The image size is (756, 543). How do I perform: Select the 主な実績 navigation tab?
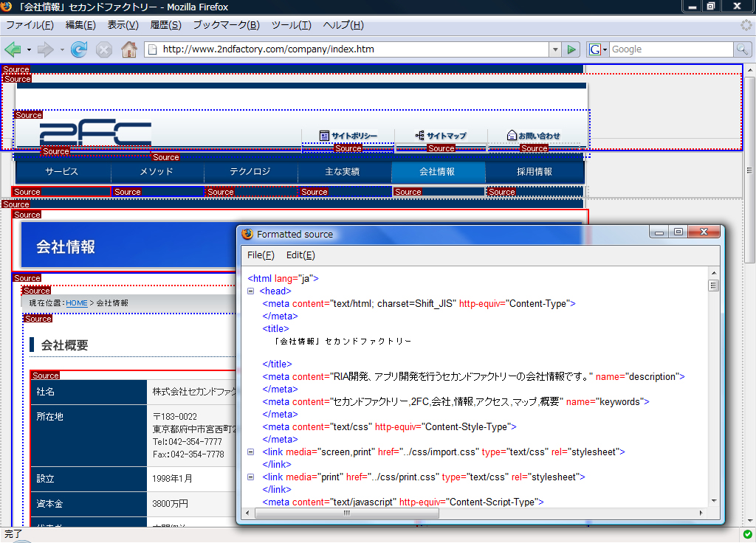pos(344,171)
